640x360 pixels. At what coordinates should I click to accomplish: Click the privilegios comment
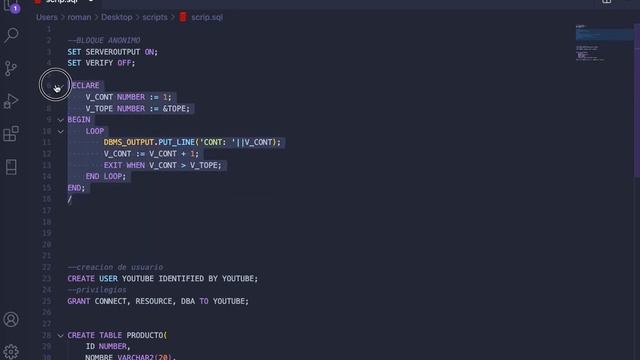pos(97,290)
